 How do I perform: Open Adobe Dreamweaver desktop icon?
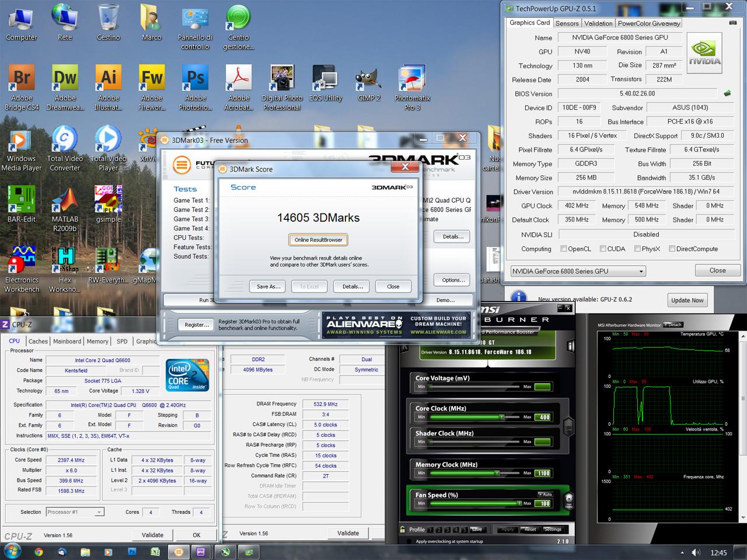click(x=65, y=87)
